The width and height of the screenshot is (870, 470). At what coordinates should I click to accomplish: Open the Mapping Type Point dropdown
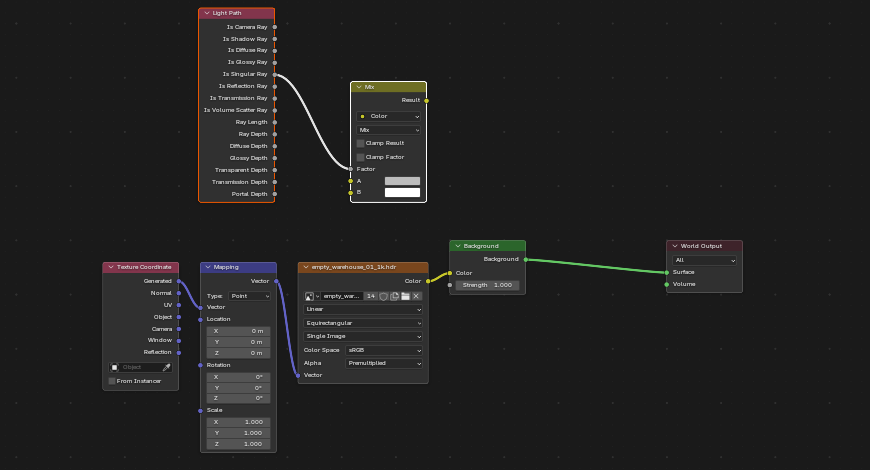pos(251,296)
